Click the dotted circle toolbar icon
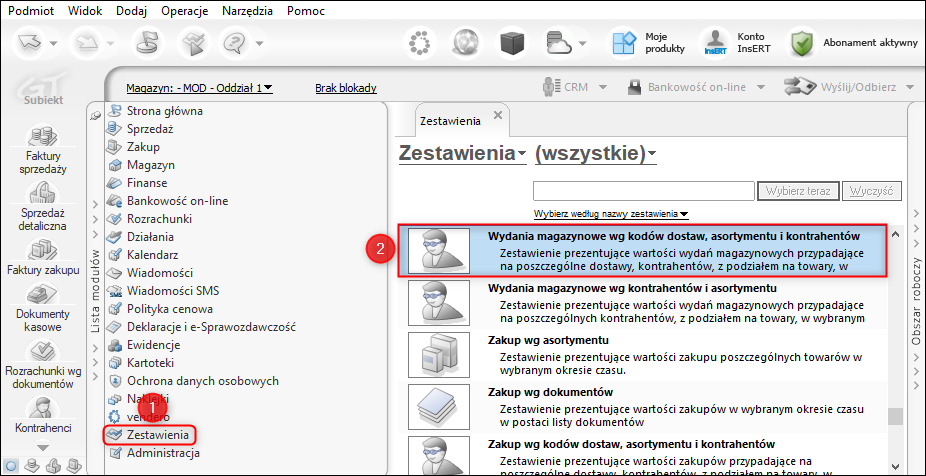 pyautogui.click(x=420, y=43)
